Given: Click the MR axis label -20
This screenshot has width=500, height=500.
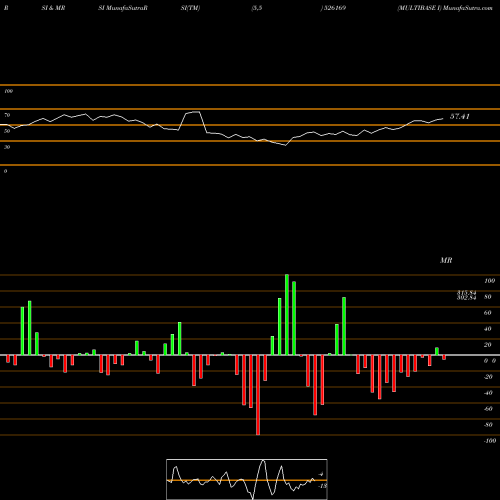Looking at the screenshot, I should tap(488, 377).
